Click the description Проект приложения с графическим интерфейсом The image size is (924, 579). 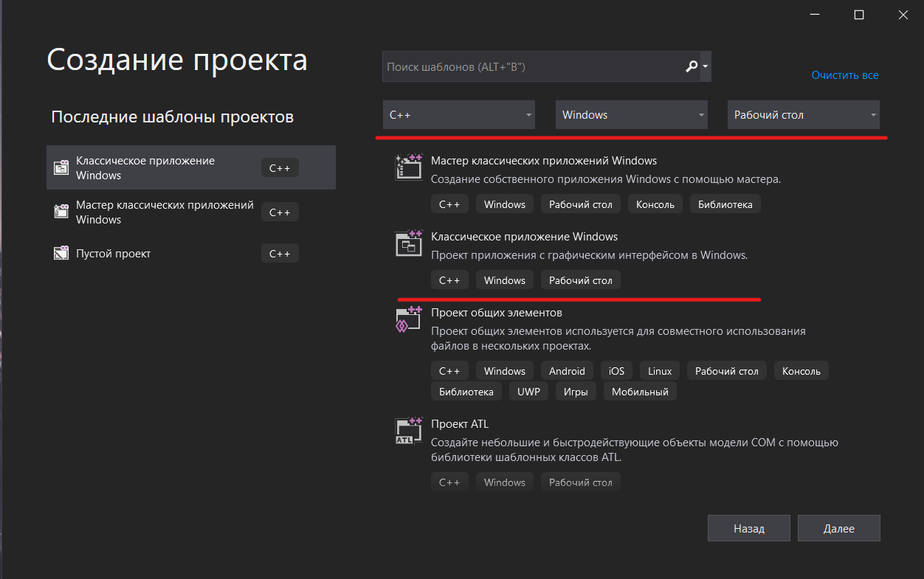tap(590, 255)
